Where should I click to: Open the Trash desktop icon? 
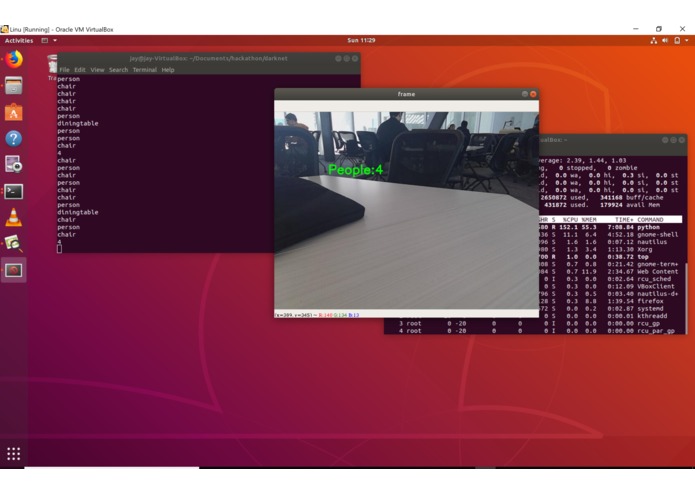tap(52, 66)
